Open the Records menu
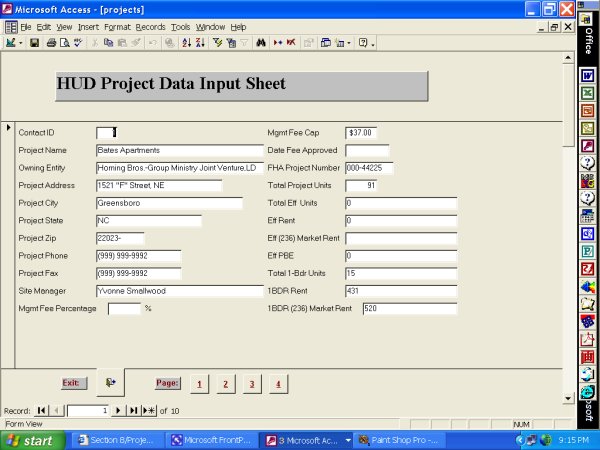This screenshot has width=600, height=450. click(150, 26)
